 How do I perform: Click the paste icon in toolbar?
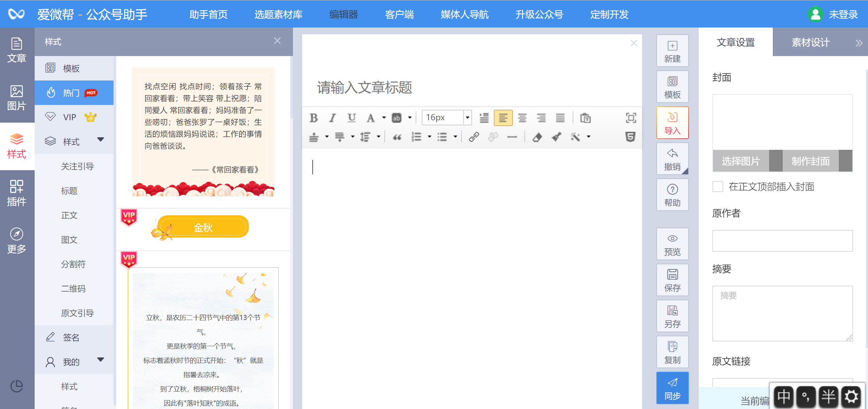point(585,118)
